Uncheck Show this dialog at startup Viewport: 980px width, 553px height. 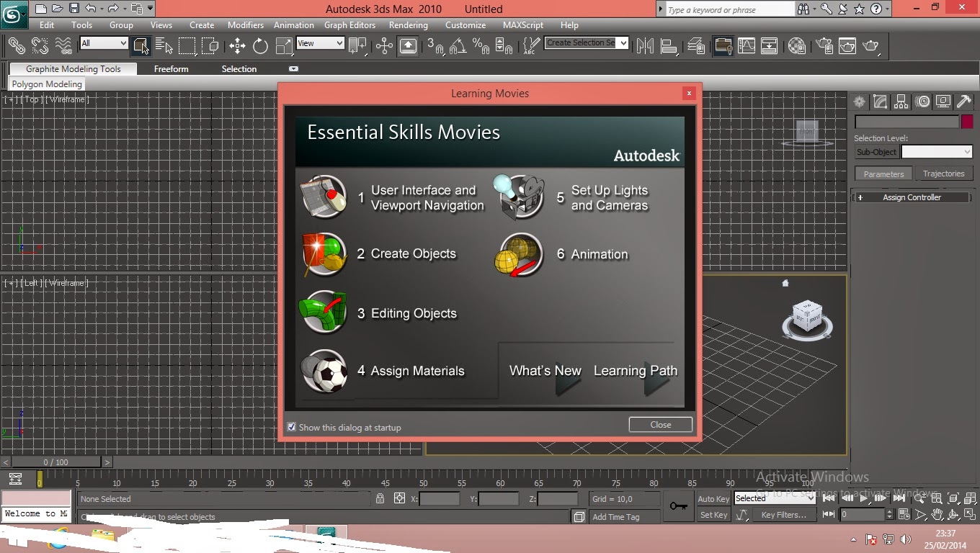tap(291, 427)
